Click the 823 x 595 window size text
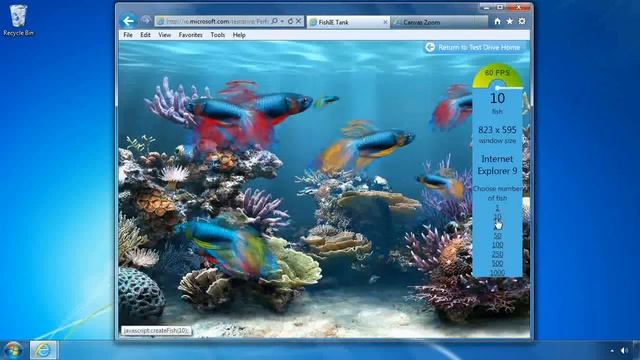This screenshot has width=640, height=360. [497, 130]
